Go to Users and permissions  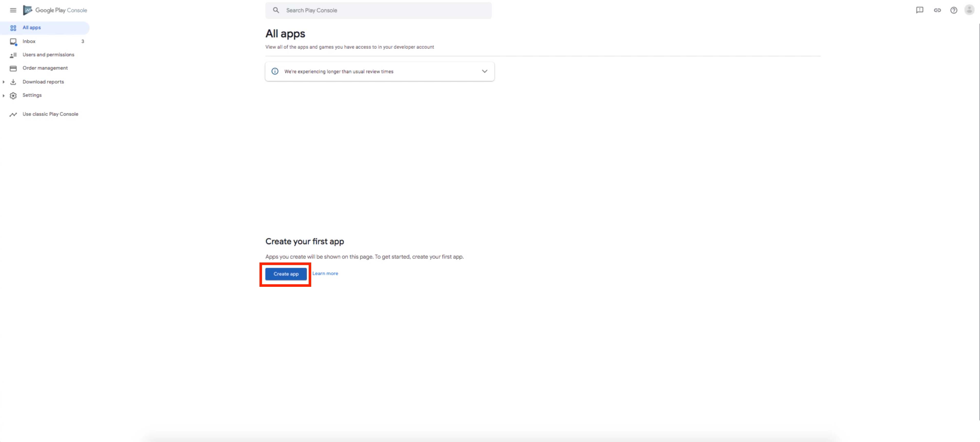(48, 55)
